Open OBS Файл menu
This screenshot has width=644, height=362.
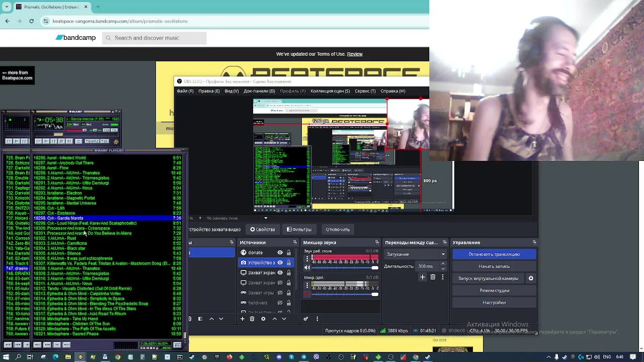(185, 91)
